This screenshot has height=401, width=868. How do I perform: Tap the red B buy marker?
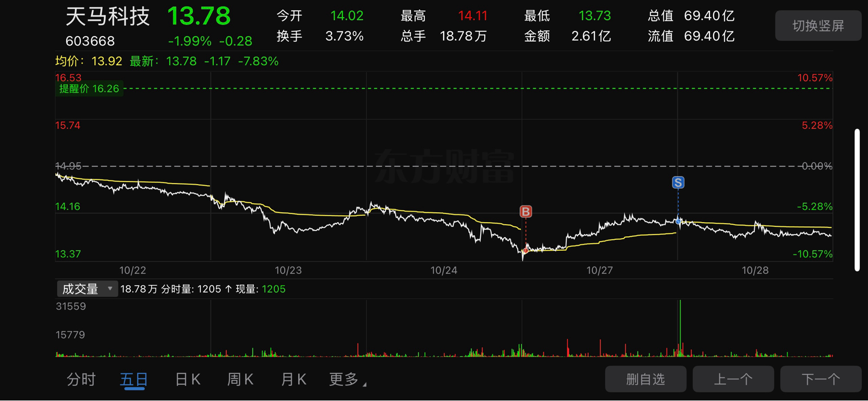[525, 211]
